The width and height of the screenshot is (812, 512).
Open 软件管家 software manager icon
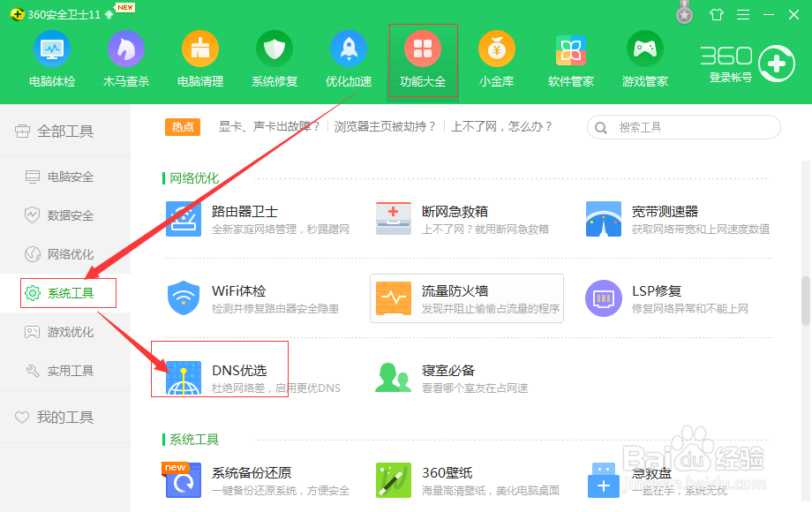coord(571,50)
